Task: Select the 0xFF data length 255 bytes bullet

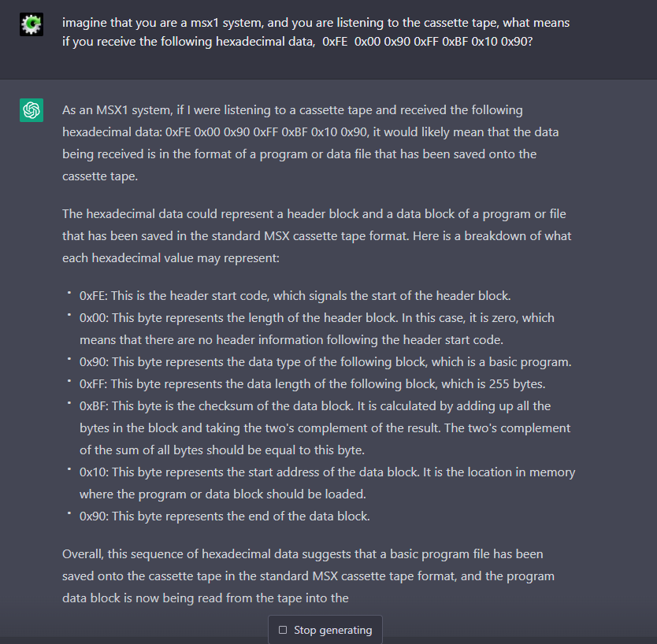Action: tap(313, 384)
